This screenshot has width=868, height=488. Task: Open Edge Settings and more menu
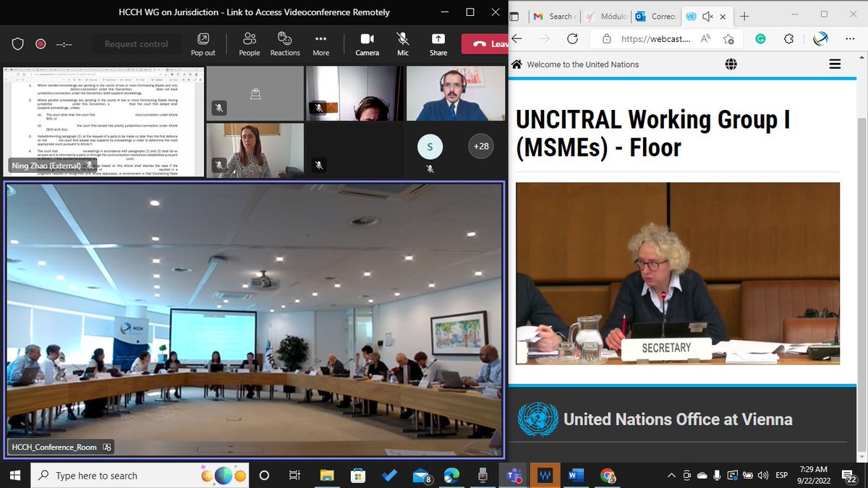pos(851,39)
